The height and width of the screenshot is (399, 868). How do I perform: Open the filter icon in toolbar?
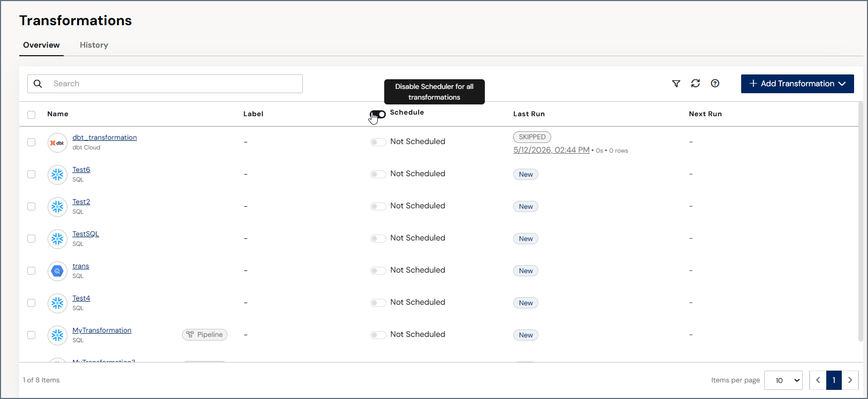point(676,84)
